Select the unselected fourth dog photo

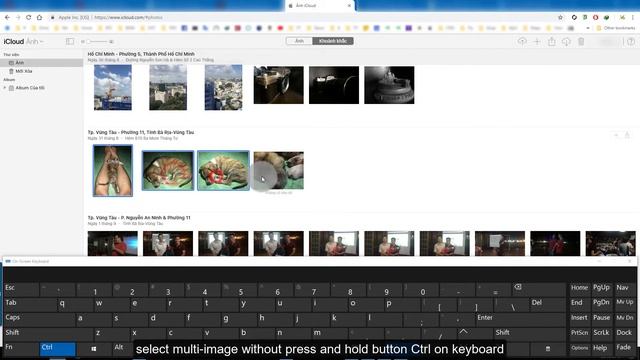coord(279,170)
